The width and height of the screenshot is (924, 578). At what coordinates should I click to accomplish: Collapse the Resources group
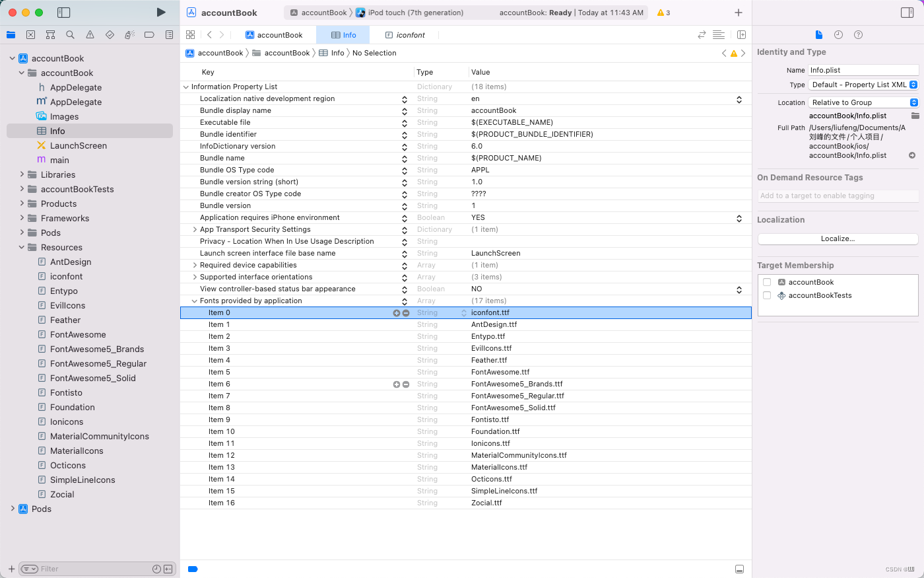[x=22, y=247]
